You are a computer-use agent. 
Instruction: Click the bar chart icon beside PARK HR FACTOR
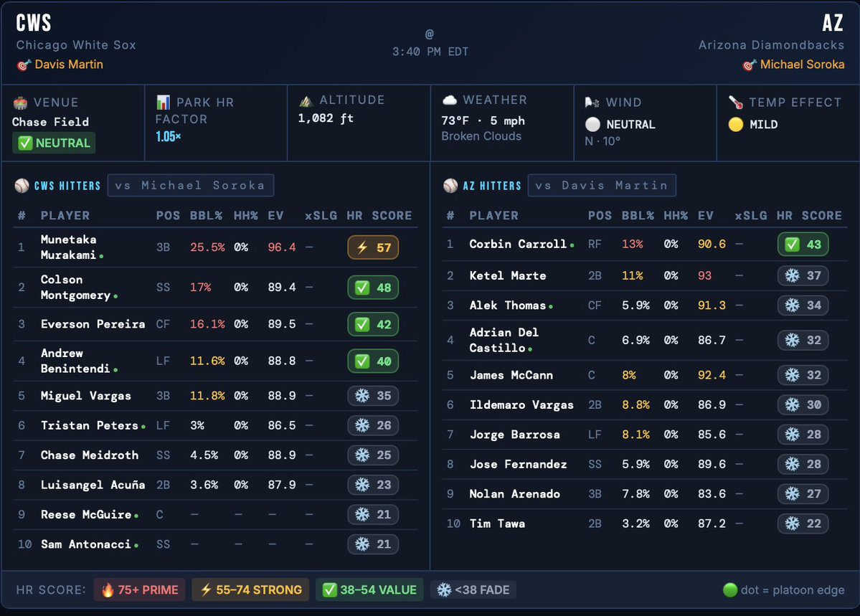[x=163, y=103]
